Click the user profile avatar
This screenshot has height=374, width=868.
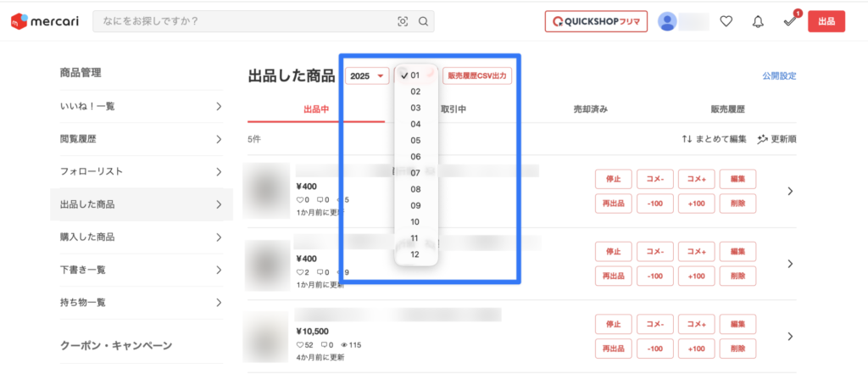[668, 21]
